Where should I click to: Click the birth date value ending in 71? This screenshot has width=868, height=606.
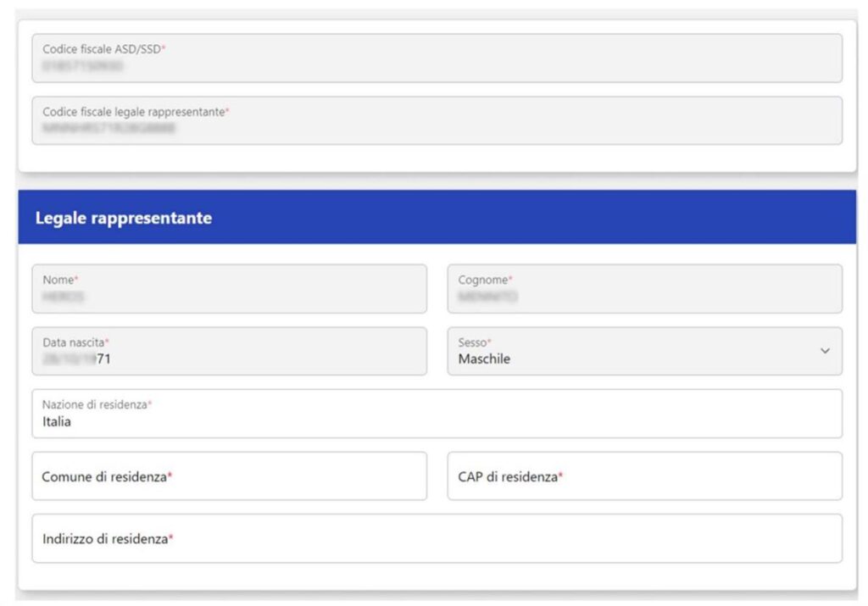(77, 359)
